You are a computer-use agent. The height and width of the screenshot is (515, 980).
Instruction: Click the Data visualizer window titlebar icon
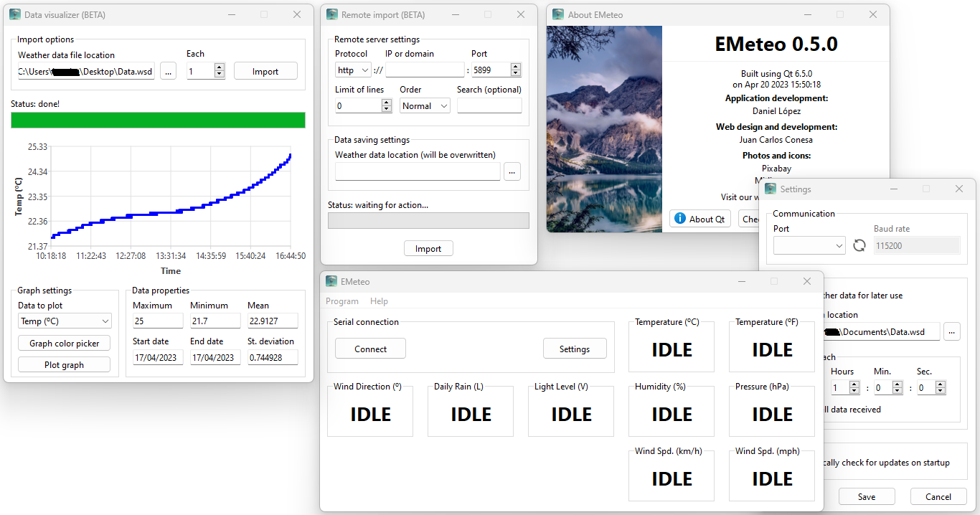pos(16,14)
